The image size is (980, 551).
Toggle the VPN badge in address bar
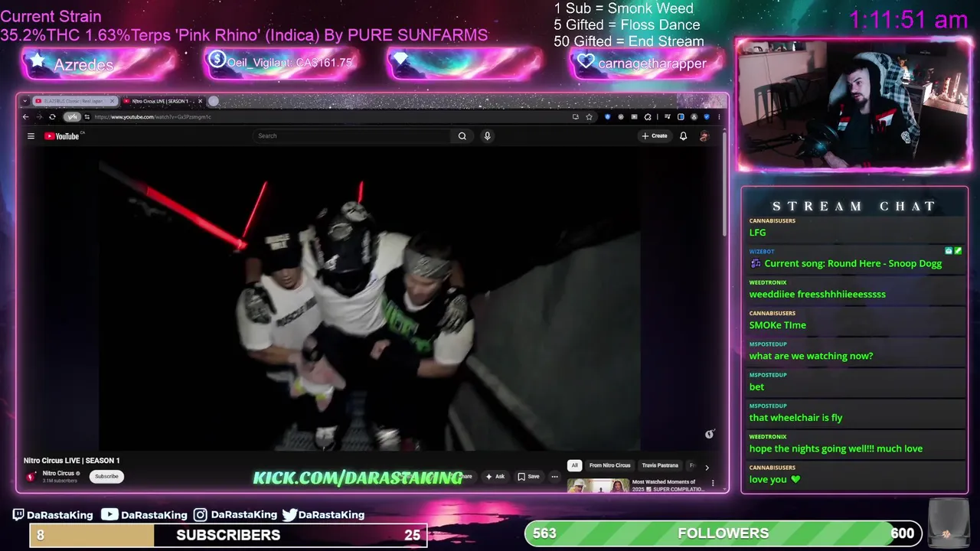[x=72, y=117]
